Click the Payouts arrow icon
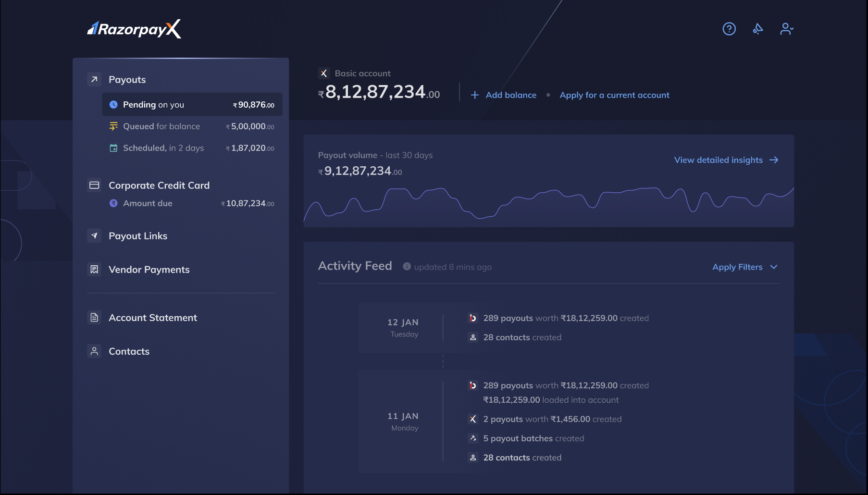This screenshot has width=868, height=495. point(94,79)
